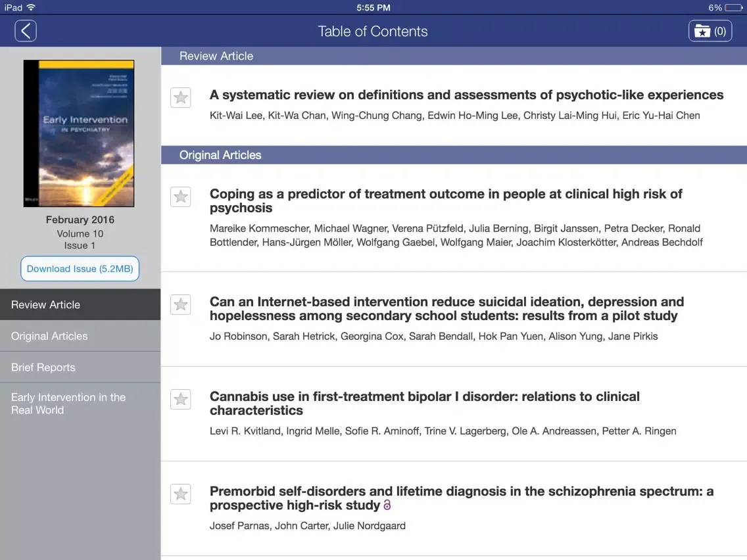Open the systematic review on psychotic-like experiences
The height and width of the screenshot is (560, 747).
tap(466, 95)
